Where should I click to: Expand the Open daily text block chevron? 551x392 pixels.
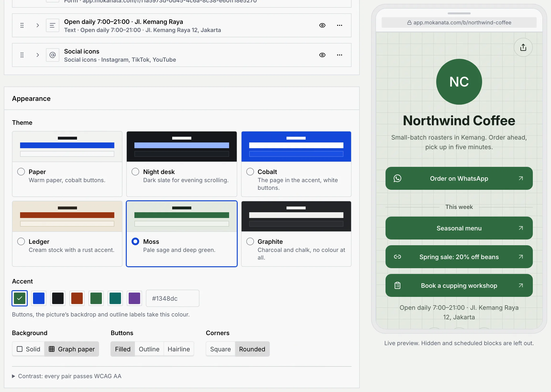pos(38,25)
